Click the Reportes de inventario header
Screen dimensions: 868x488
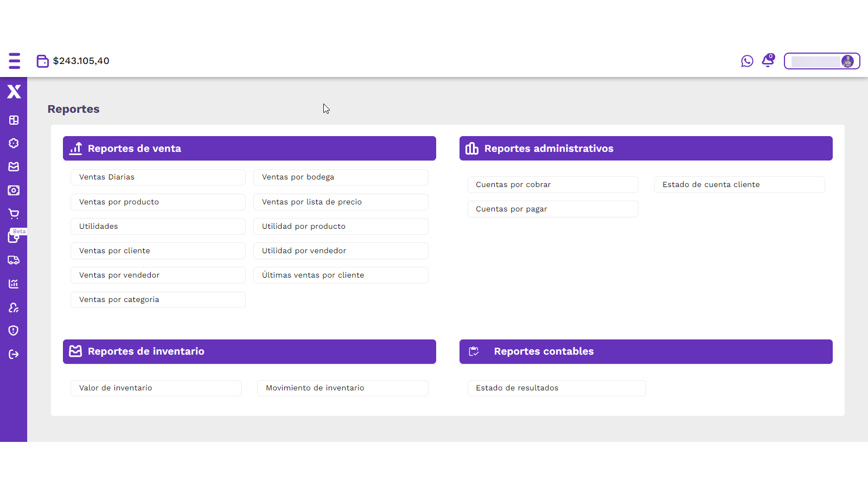250,351
